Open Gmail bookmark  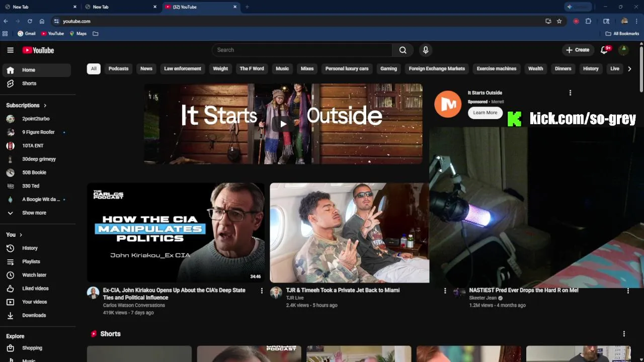click(x=27, y=34)
